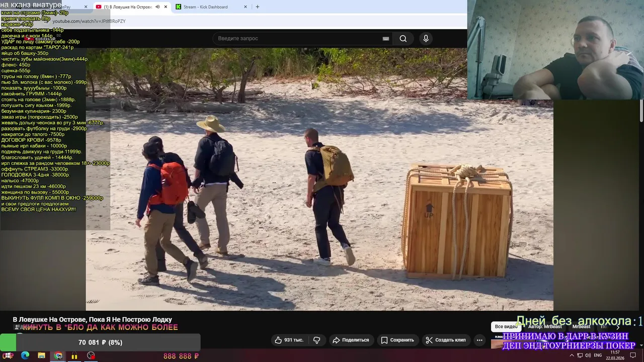The image size is (644, 362).
Task: Select the 'MrBeast' filter chip
Action: (x=581, y=327)
